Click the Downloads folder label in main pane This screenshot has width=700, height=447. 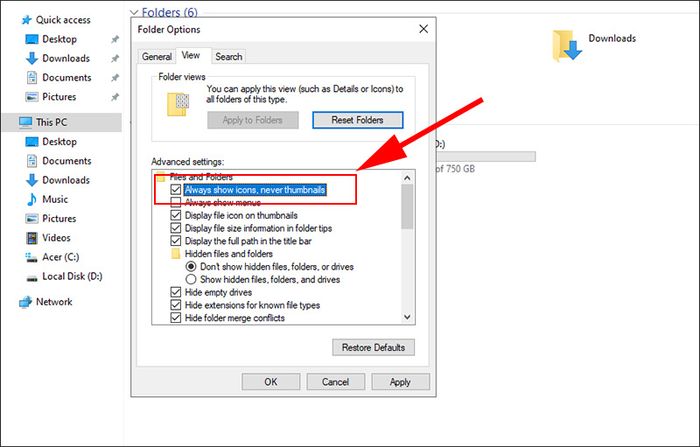[612, 38]
